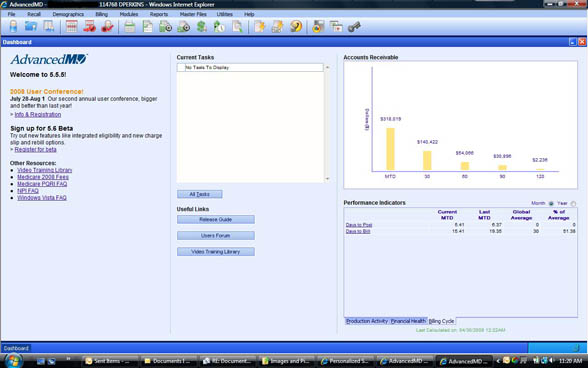The width and height of the screenshot is (588, 368).
Task: Select the Year radio button
Action: [x=573, y=203]
